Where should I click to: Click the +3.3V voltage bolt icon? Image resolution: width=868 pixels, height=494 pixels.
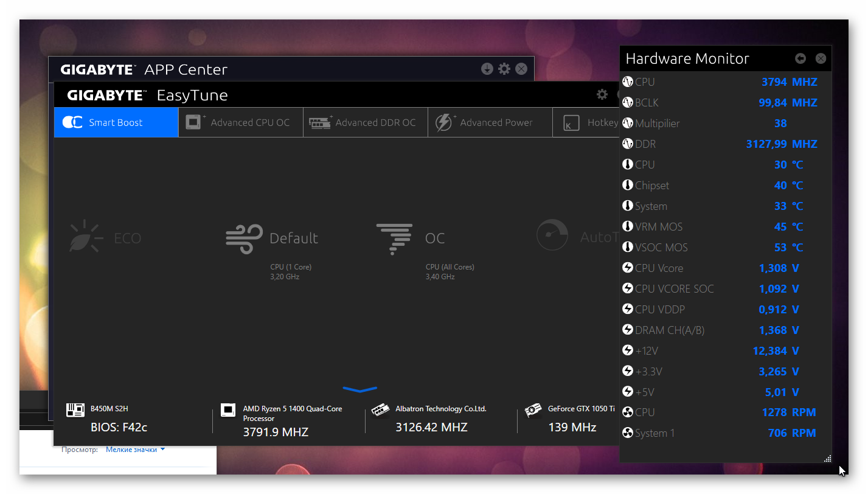tap(628, 371)
